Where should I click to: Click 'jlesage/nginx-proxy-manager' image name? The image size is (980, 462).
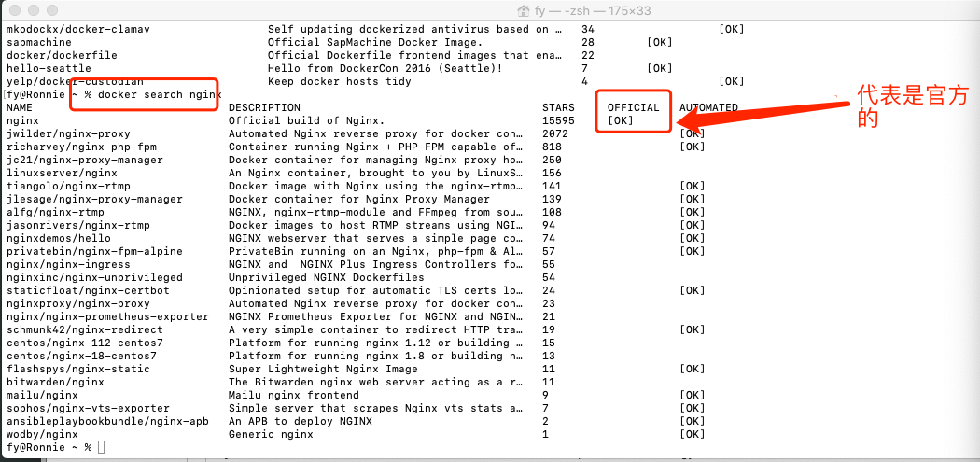pyautogui.click(x=94, y=200)
